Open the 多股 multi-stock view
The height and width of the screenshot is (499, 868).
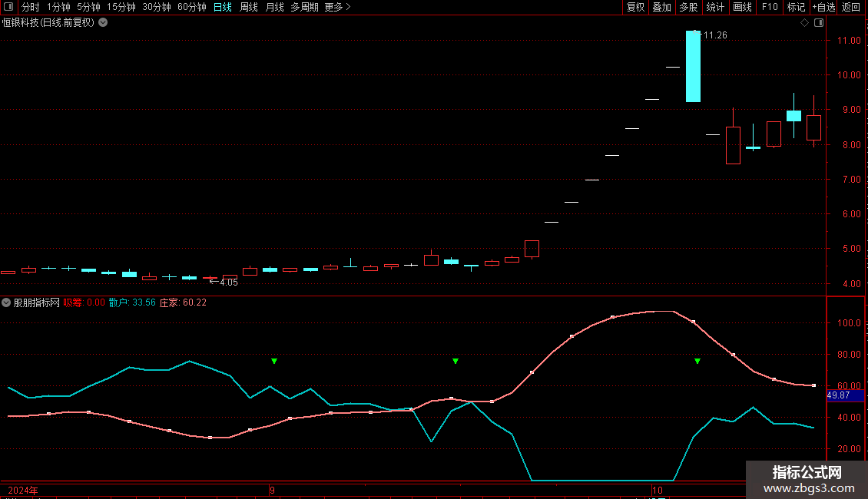(689, 7)
